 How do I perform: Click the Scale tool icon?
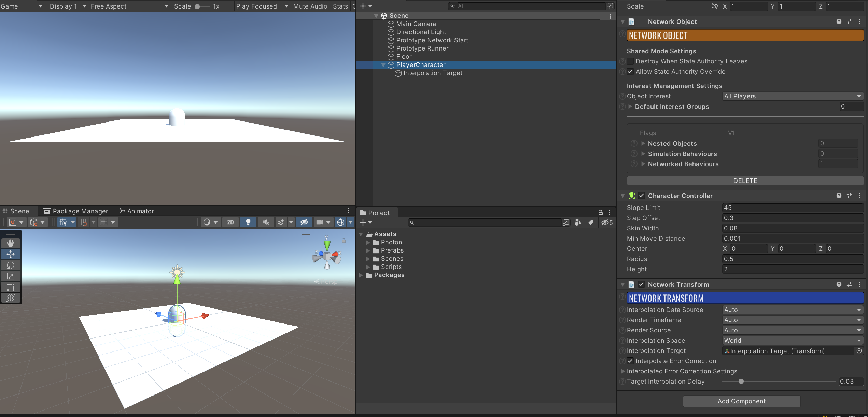(x=11, y=276)
